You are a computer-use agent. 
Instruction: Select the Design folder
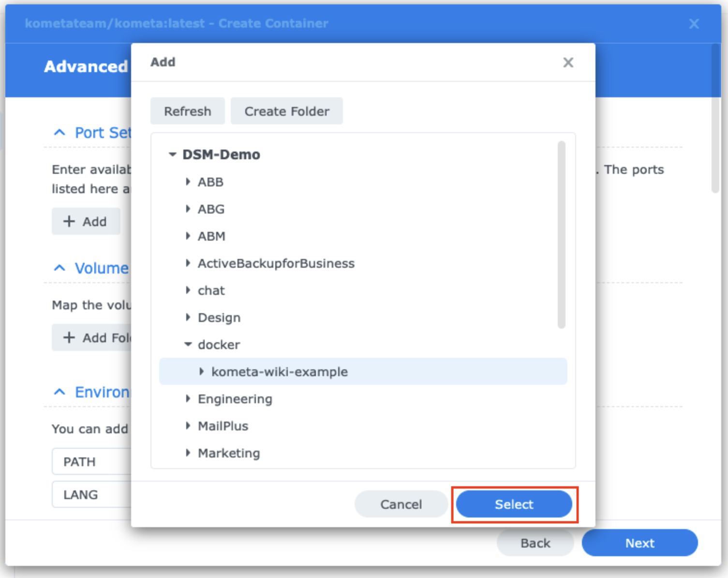pyautogui.click(x=219, y=318)
